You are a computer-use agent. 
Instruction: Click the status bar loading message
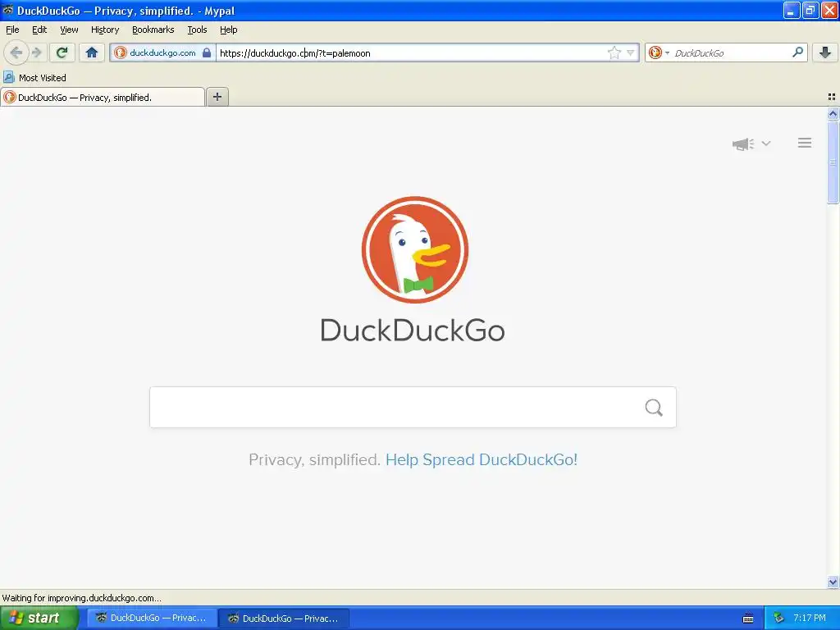[81, 598]
